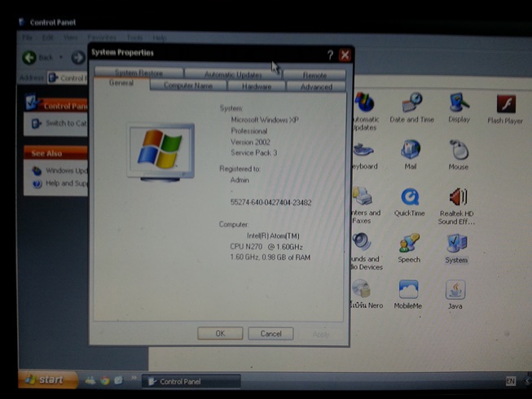Switch to the Computer Name tab

click(187, 86)
